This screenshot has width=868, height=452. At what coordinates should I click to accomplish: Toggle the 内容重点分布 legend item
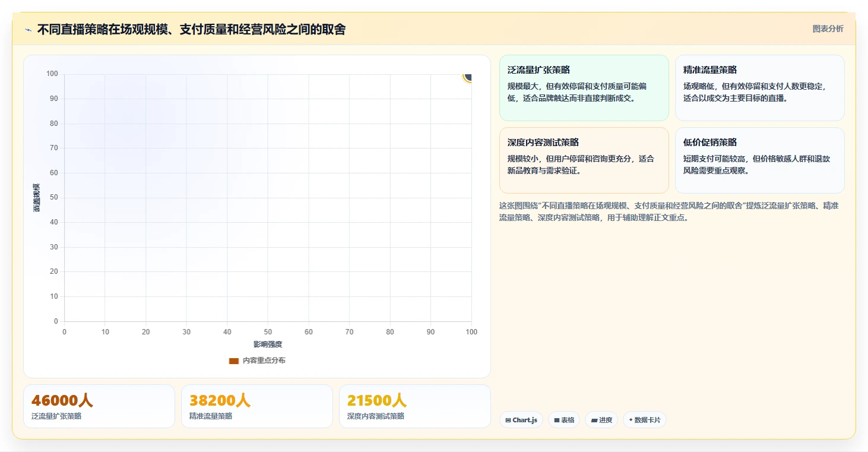pos(257,361)
